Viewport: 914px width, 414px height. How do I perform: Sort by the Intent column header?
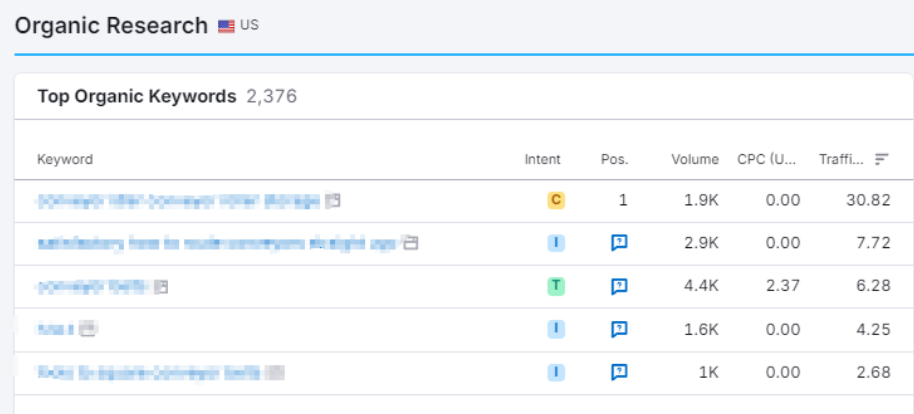(542, 159)
